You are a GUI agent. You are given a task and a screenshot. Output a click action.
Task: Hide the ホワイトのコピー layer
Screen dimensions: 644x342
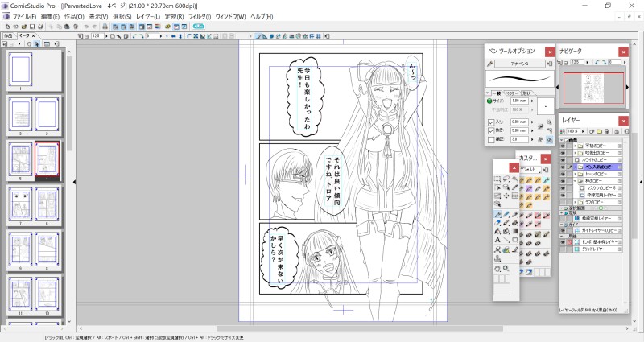click(x=562, y=159)
